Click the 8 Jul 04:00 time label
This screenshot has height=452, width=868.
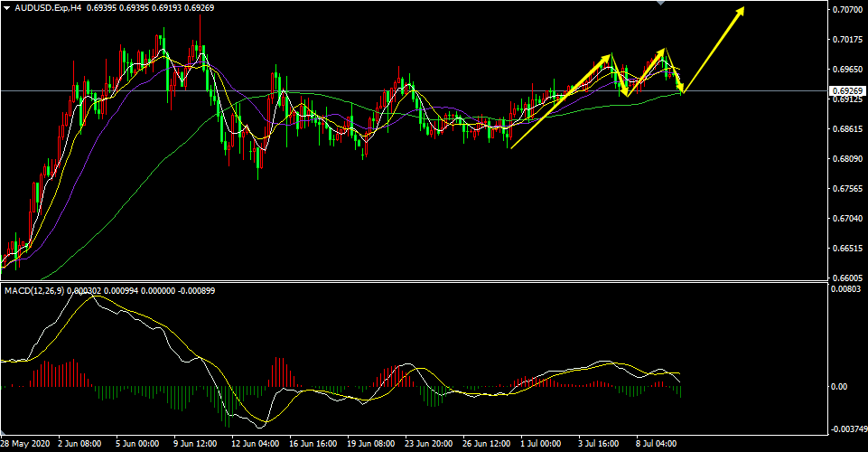tap(657, 444)
